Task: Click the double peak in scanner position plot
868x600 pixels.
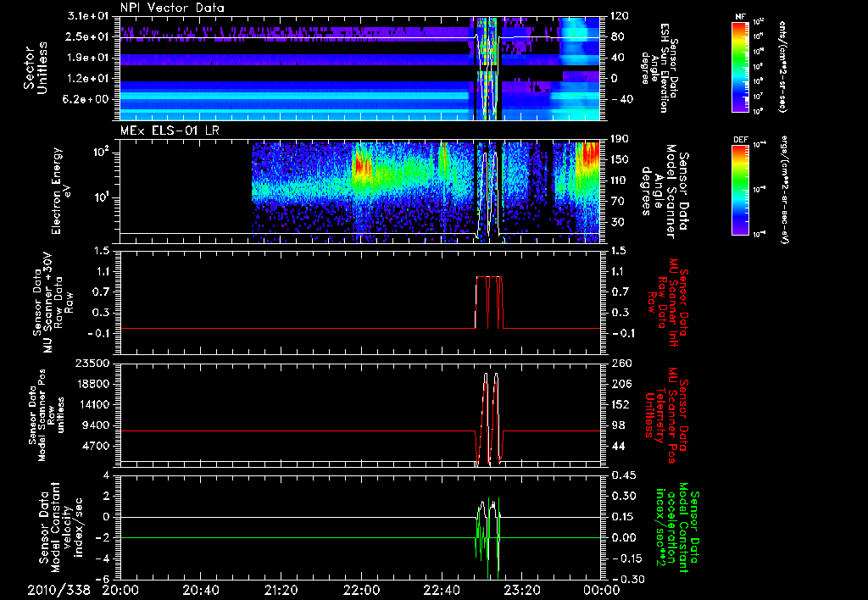Action: [489, 418]
